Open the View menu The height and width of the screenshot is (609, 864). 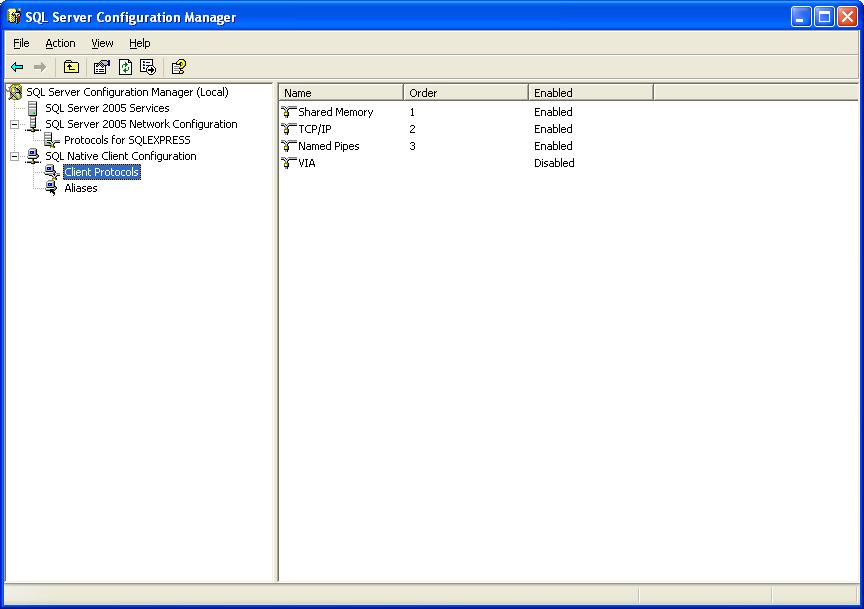[102, 43]
